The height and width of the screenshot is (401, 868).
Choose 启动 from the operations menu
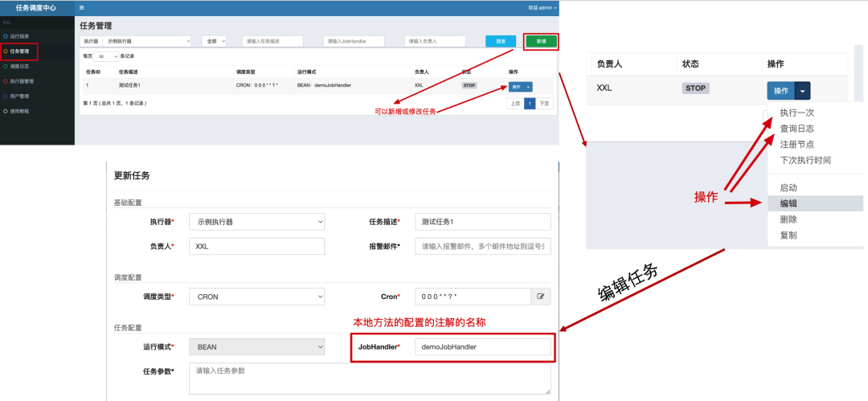789,188
